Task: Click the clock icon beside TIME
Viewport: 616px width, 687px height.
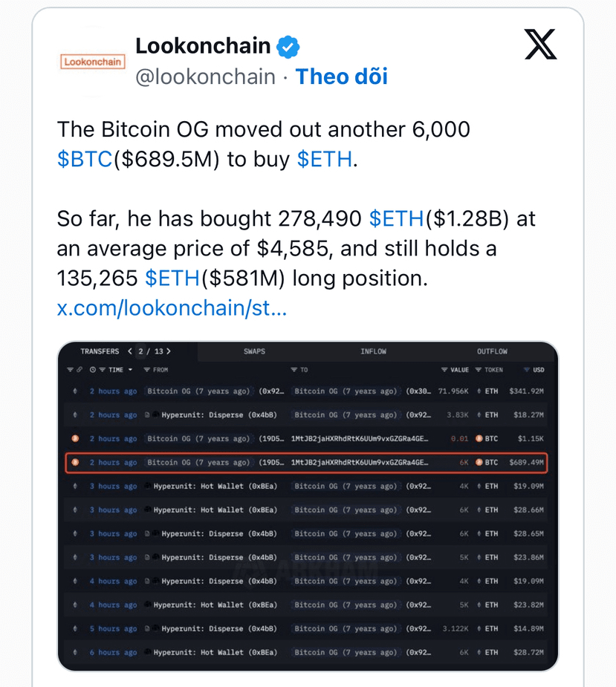Action: point(92,370)
